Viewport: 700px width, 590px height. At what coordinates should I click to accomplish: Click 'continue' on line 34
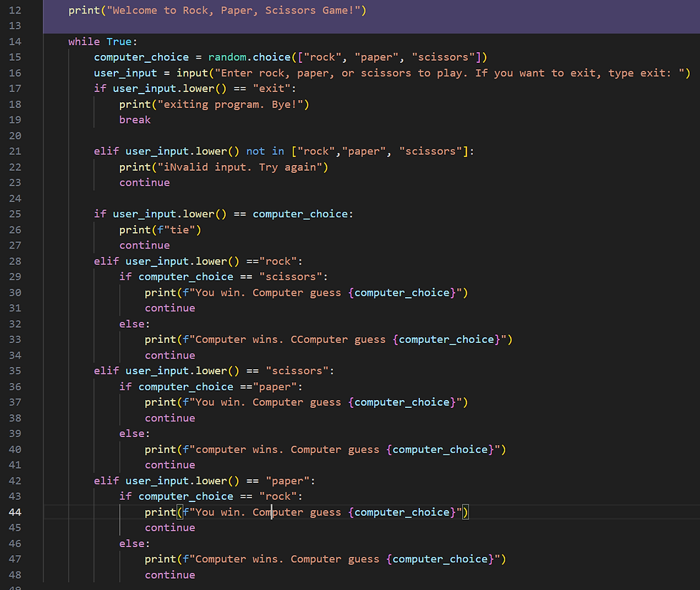click(x=170, y=355)
